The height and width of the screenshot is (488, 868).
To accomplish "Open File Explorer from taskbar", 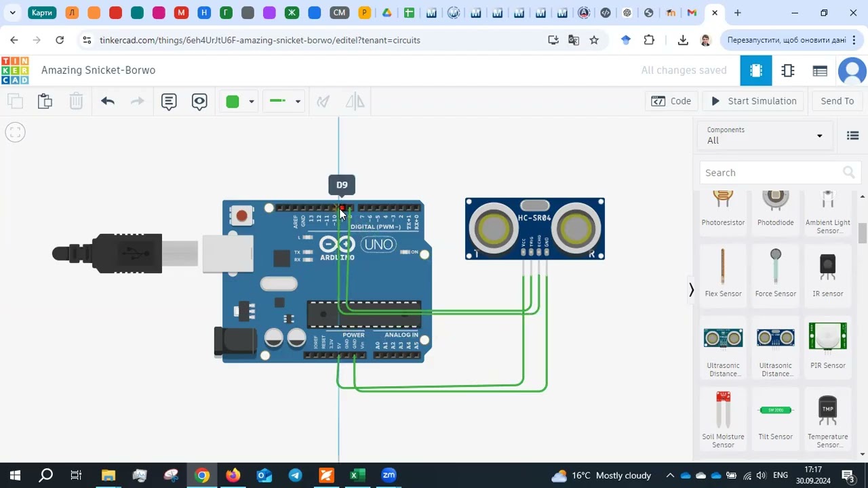I will (108, 475).
